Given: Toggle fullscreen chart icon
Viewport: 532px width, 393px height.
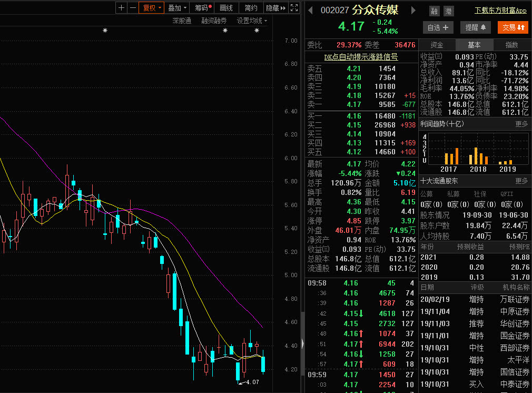Looking at the screenshot, I should 294,7.
